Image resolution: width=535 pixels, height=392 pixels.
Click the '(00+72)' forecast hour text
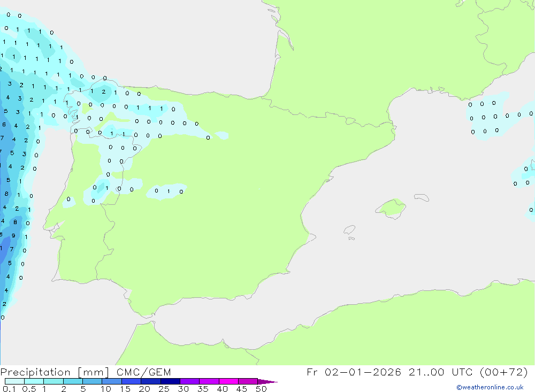[x=503, y=372]
